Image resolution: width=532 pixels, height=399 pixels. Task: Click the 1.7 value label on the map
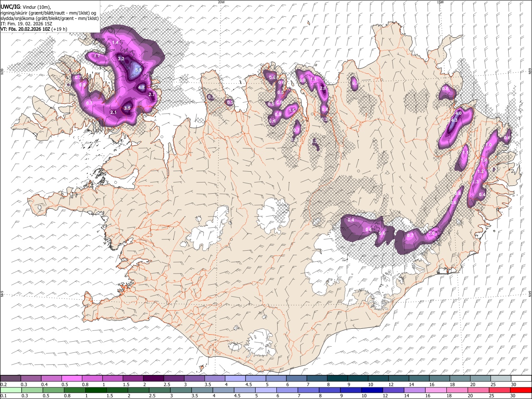(97, 56)
